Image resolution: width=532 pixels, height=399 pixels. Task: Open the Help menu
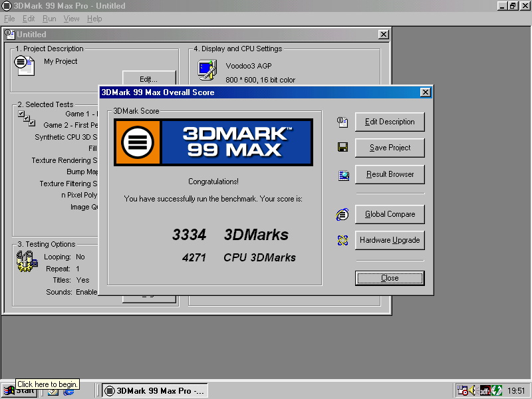point(94,19)
